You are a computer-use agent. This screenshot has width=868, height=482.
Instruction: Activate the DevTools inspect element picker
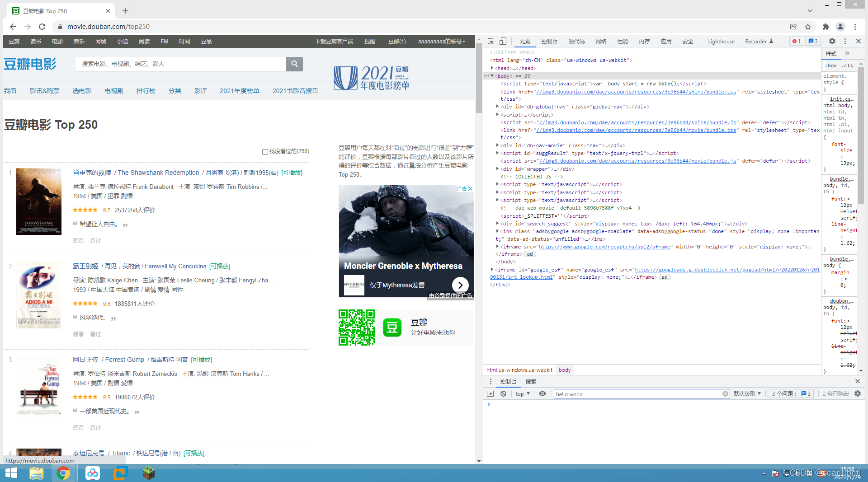point(491,41)
